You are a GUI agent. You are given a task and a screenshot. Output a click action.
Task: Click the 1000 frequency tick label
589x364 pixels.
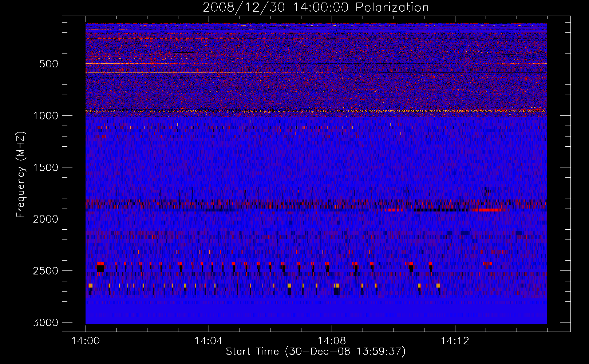(x=46, y=116)
